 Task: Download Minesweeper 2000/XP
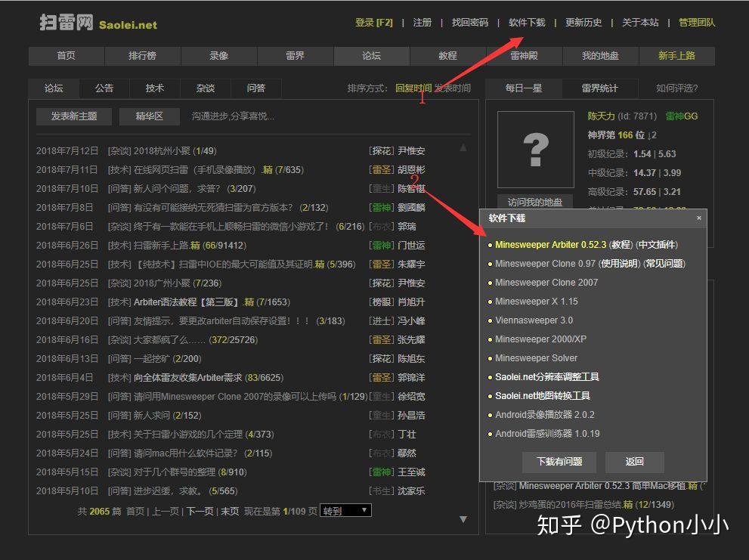(x=540, y=339)
